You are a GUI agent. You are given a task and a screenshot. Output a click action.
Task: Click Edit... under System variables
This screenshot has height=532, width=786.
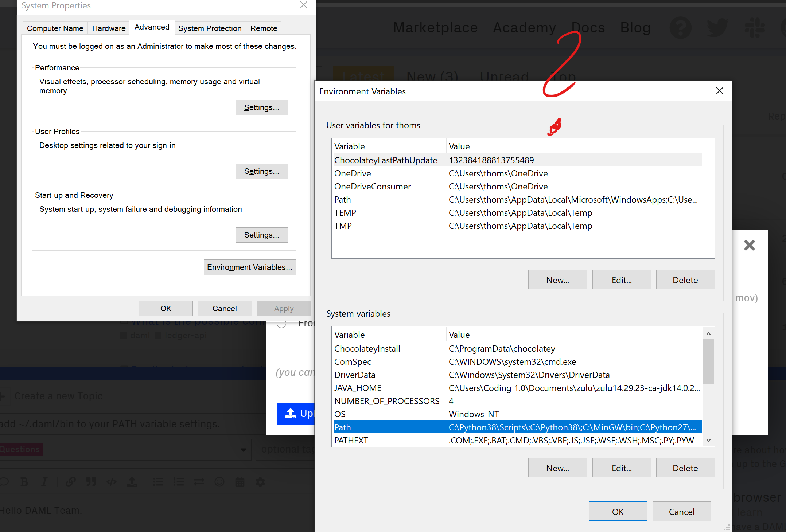click(x=621, y=468)
